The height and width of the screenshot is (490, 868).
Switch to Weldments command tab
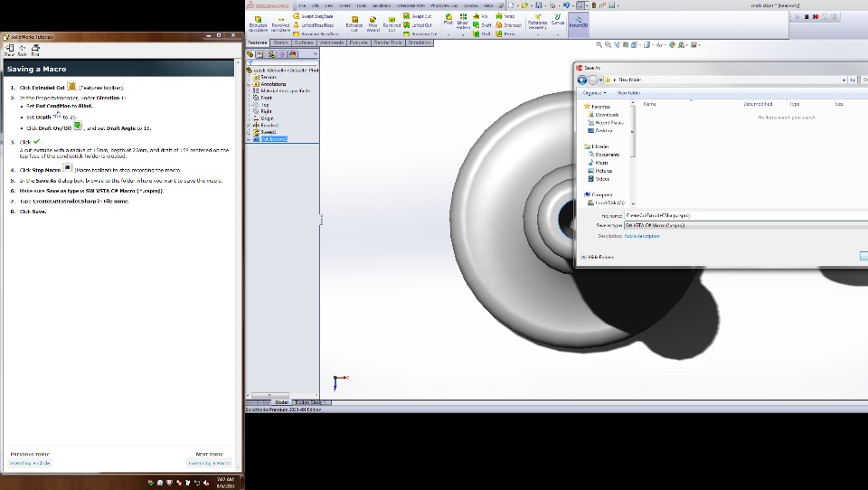click(331, 42)
